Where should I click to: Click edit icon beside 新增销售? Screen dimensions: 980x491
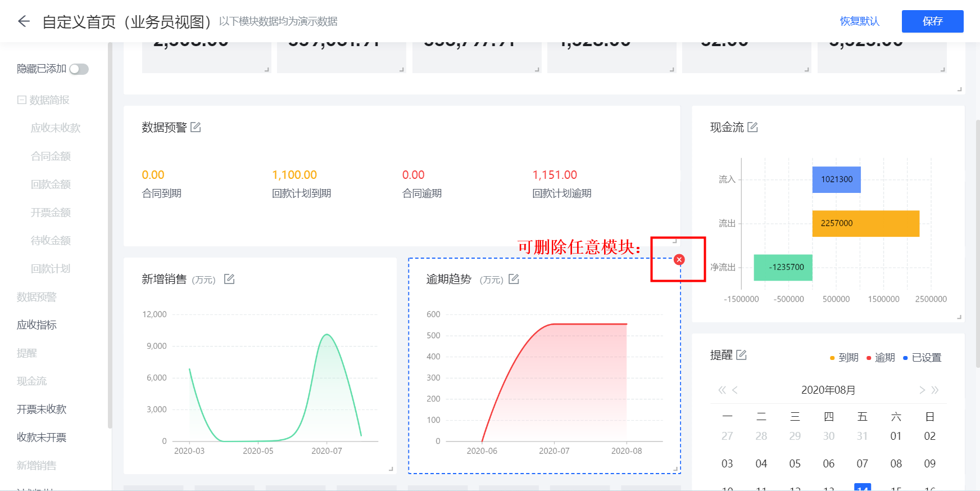(x=229, y=279)
